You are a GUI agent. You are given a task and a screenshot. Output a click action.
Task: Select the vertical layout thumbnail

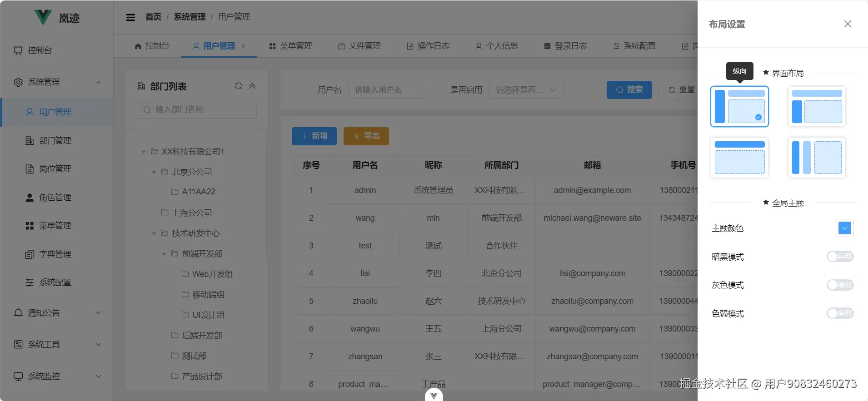pos(739,107)
